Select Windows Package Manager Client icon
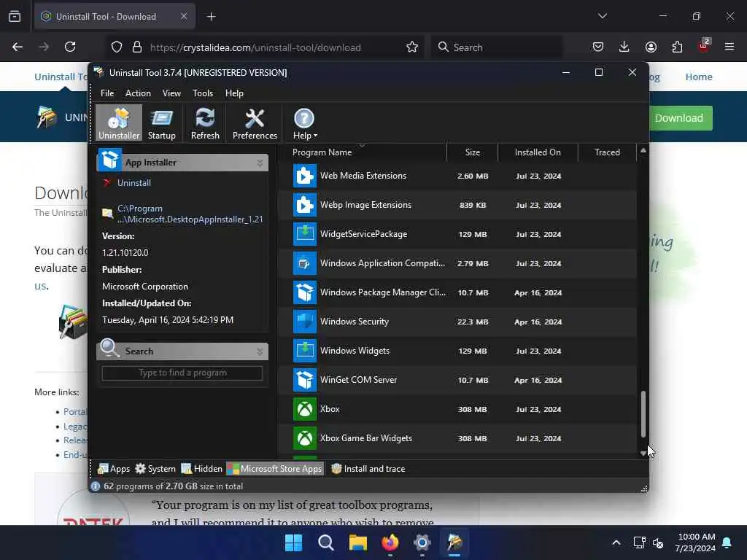The width and height of the screenshot is (747, 560). click(305, 292)
